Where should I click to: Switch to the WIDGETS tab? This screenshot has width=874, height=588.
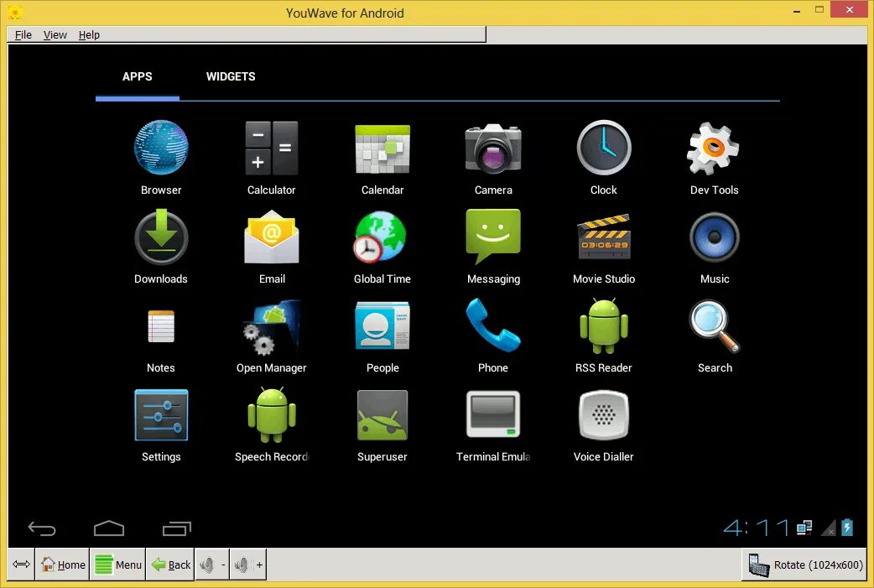(x=231, y=77)
